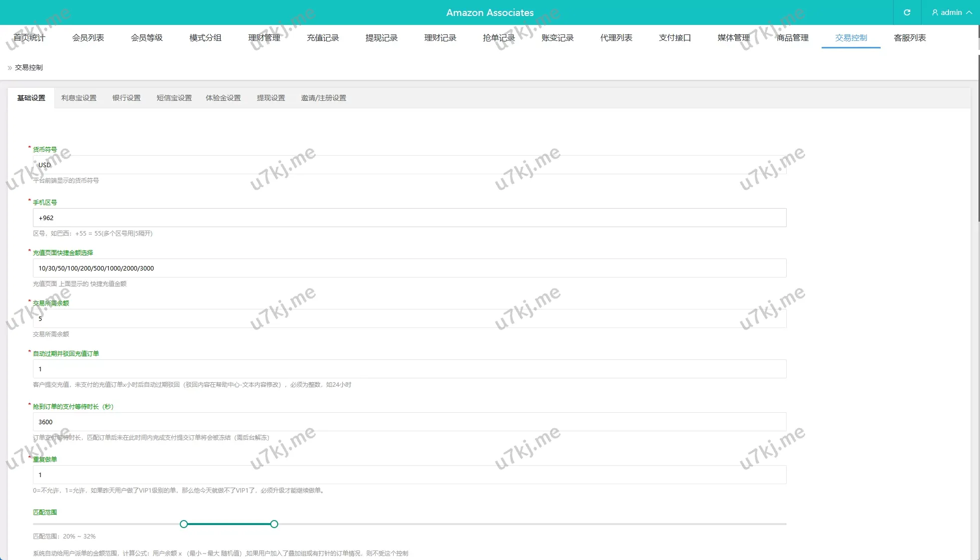
Task: Click the 充值页面快捷金额选择 input
Action: tap(410, 268)
